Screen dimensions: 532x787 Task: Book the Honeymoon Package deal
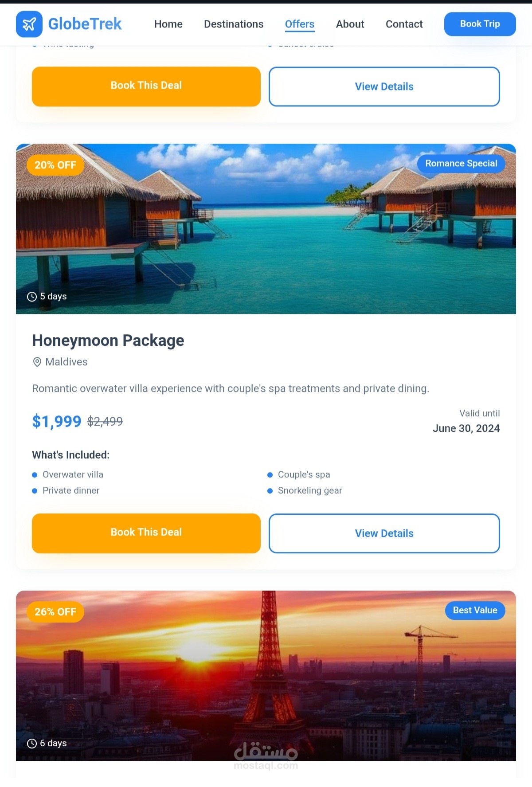pos(146,533)
